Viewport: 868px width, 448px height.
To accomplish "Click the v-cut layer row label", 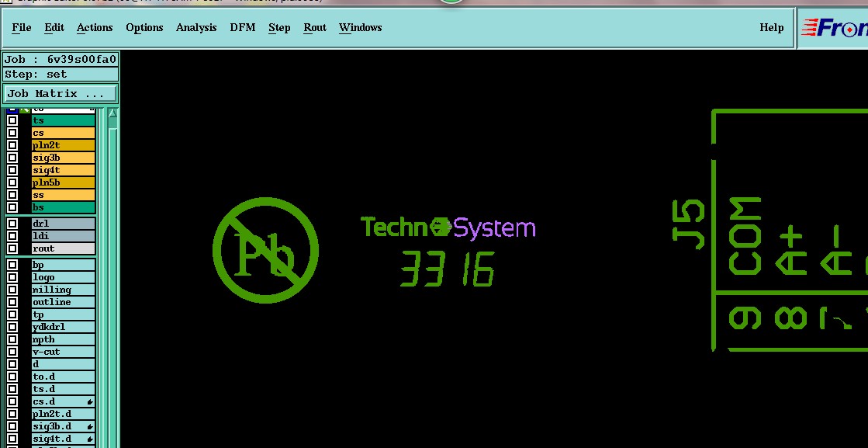I will tap(63, 352).
